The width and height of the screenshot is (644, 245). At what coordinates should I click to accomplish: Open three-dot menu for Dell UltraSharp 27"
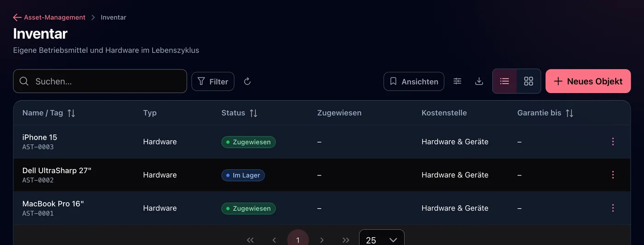click(x=613, y=175)
